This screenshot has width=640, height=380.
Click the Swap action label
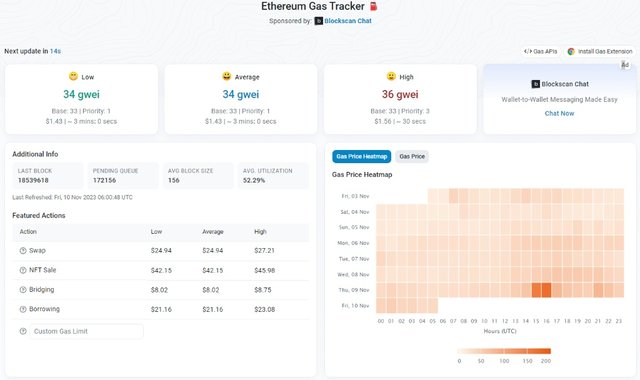click(x=37, y=251)
